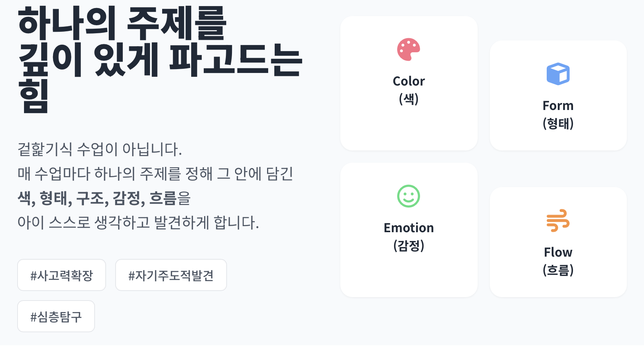
Task: Click the line "아이 스스로 생각하고 발견하게 합니다."
Action: point(138,223)
